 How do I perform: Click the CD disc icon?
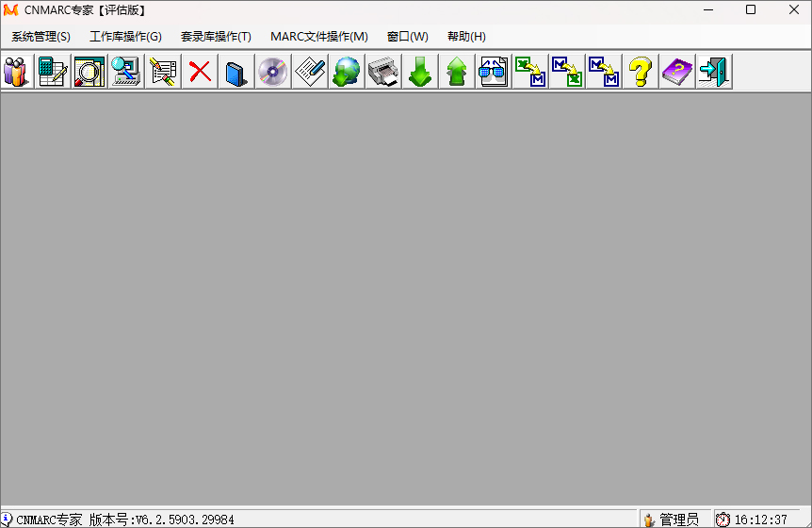point(273,72)
